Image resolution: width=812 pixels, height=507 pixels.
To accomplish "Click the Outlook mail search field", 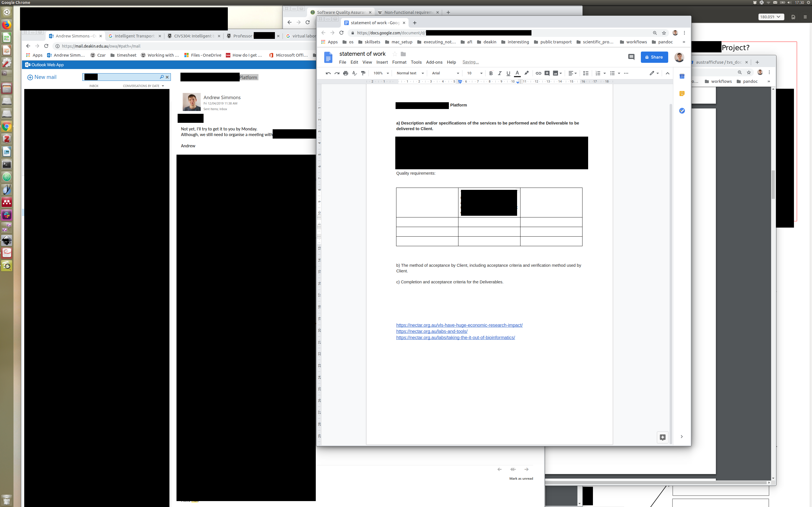I will pos(127,77).
